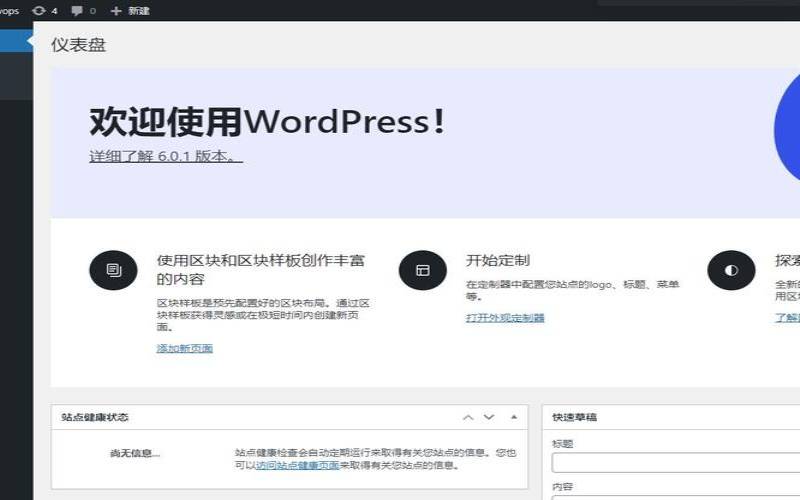Click the 开始定制 layout circle icon
The height and width of the screenshot is (500, 800).
click(422, 270)
